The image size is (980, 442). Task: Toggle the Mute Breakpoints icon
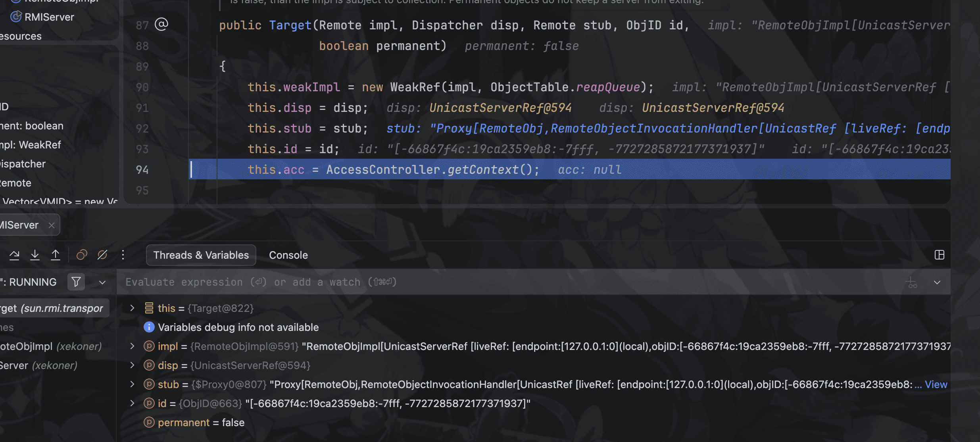coord(102,255)
